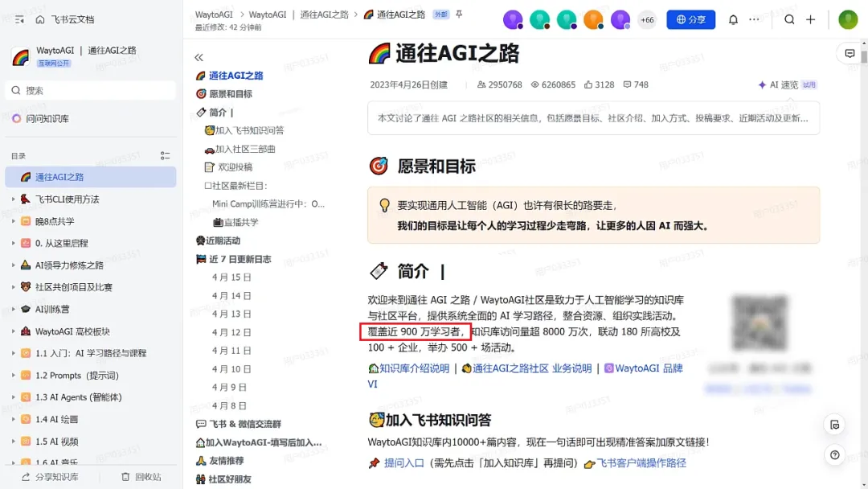Click the blurred QR code image
The height and width of the screenshot is (489, 868).
759,323
